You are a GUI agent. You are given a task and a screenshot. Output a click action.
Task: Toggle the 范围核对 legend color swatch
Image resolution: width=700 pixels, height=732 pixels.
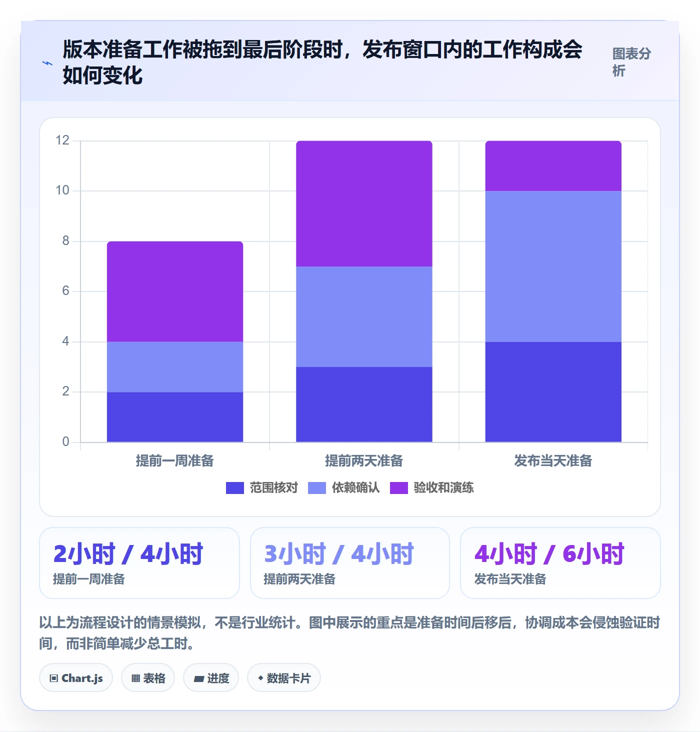(235, 487)
